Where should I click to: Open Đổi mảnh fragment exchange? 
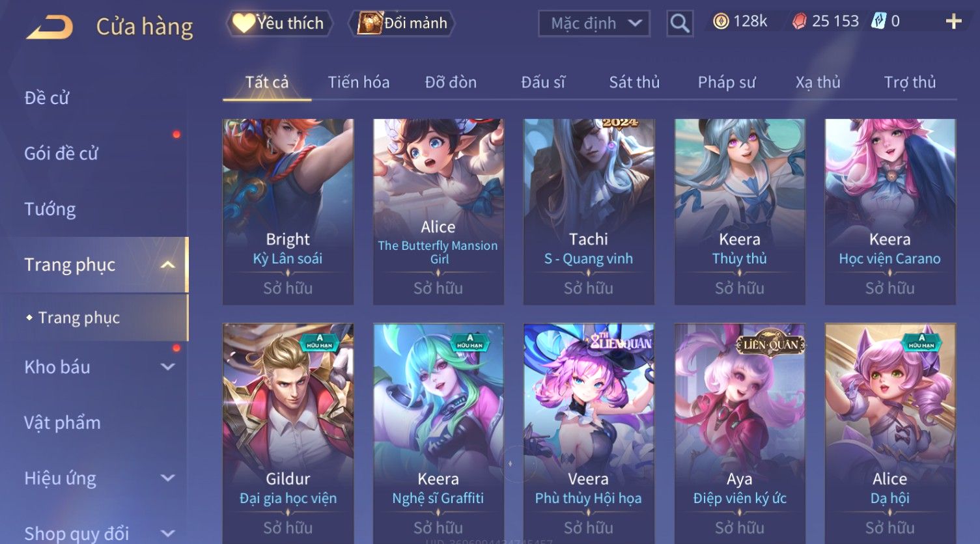tap(403, 23)
